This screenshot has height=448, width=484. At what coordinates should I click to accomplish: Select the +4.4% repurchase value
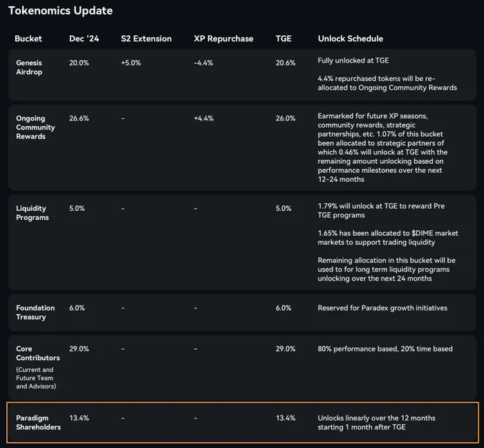click(x=204, y=118)
